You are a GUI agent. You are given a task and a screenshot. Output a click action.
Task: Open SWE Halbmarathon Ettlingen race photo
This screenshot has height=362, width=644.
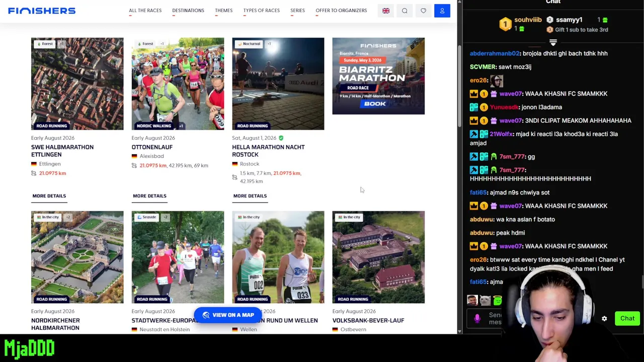click(x=77, y=84)
